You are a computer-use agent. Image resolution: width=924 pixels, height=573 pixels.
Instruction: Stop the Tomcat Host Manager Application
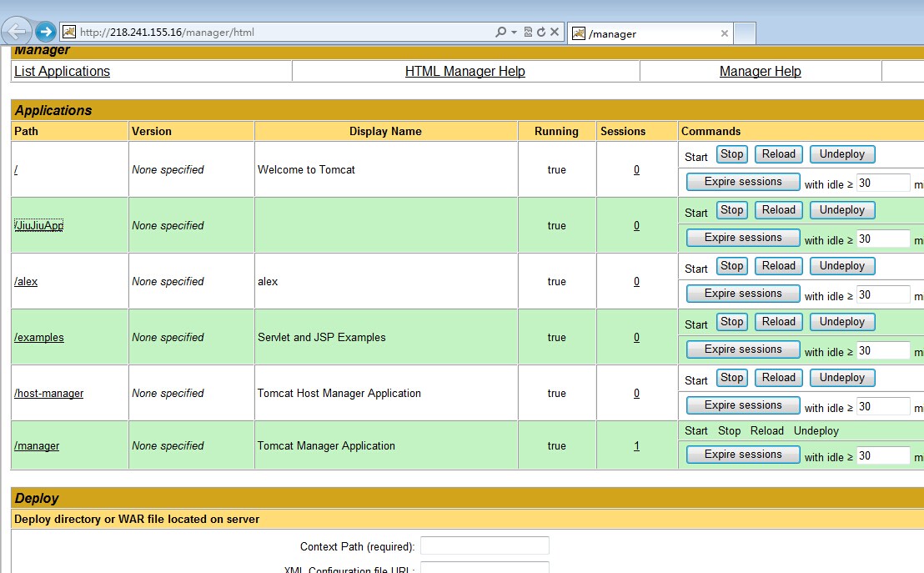[732, 378]
